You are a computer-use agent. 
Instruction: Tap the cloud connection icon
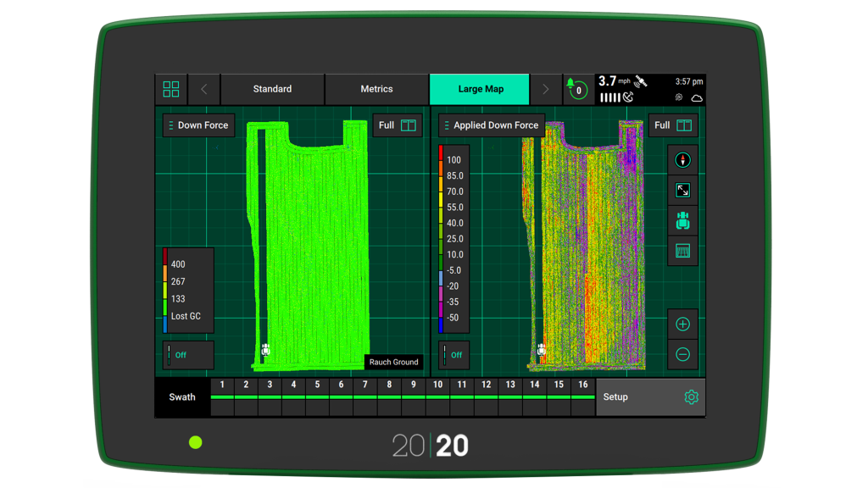tap(697, 98)
